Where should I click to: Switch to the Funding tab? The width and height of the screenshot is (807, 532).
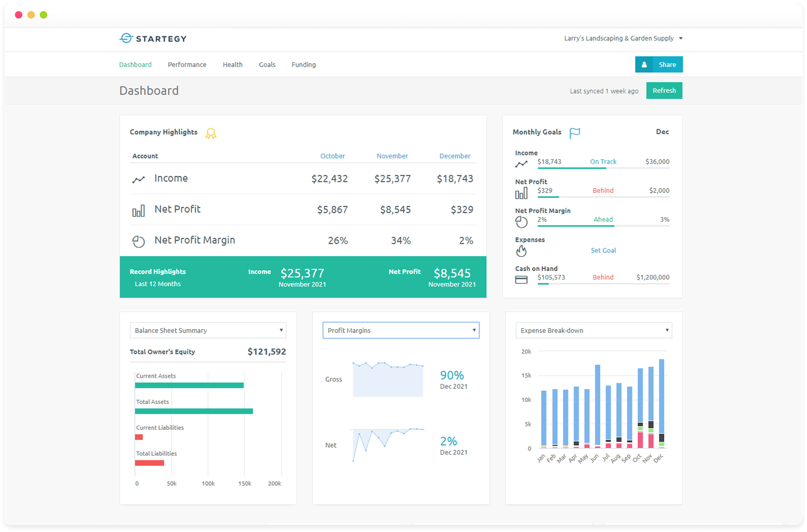click(x=304, y=65)
